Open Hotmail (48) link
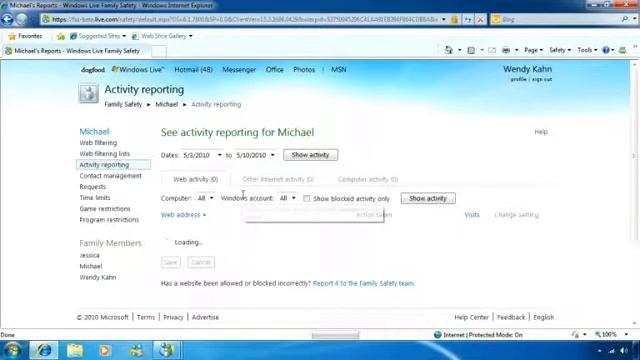This screenshot has width=640, height=360. click(193, 70)
